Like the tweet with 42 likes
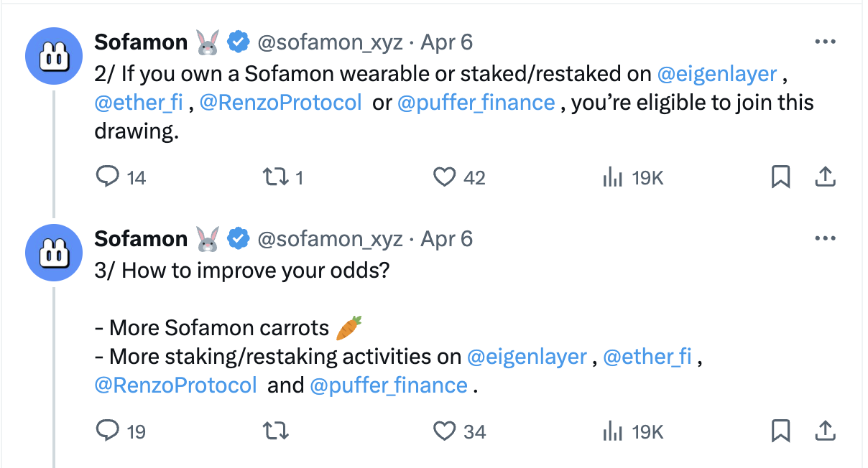Screen dimensions: 868x468 pyautogui.click(x=445, y=177)
